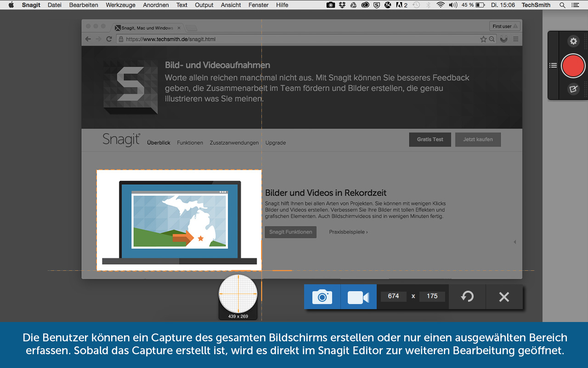This screenshot has height=368, width=588.
Task: Open Spotlight search magnifier
Action: (563, 5)
